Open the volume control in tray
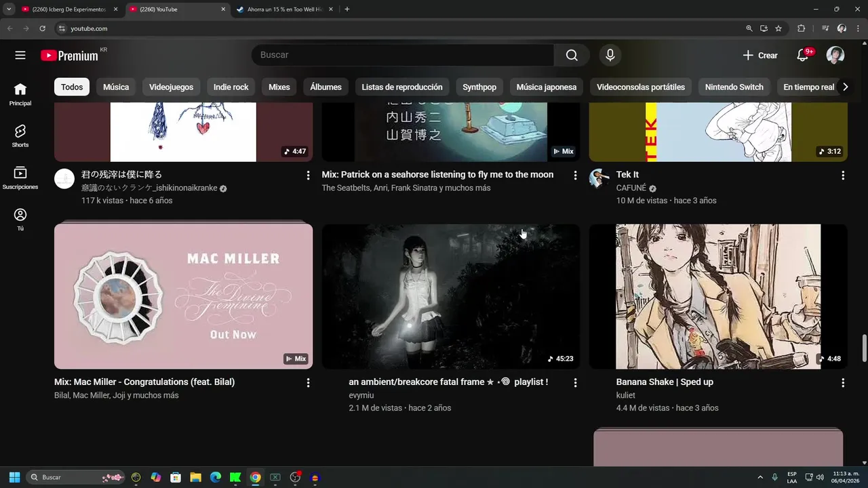Image resolution: width=868 pixels, height=488 pixels. pyautogui.click(x=821, y=477)
